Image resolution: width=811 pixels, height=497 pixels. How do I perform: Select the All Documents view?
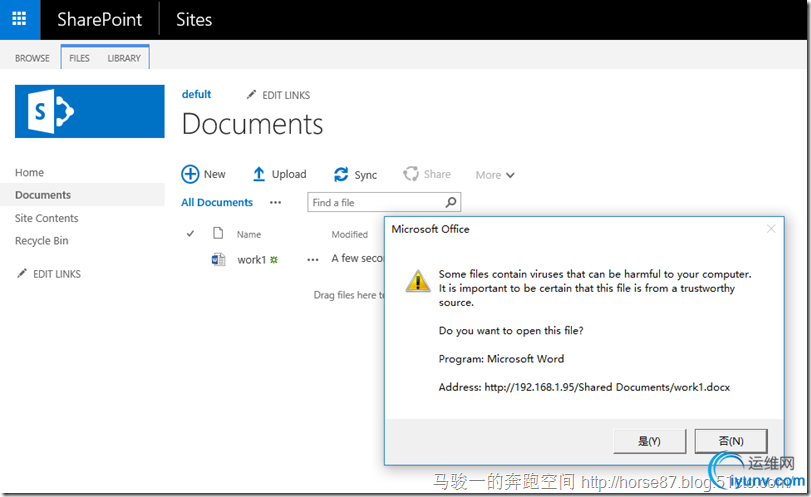tap(217, 202)
